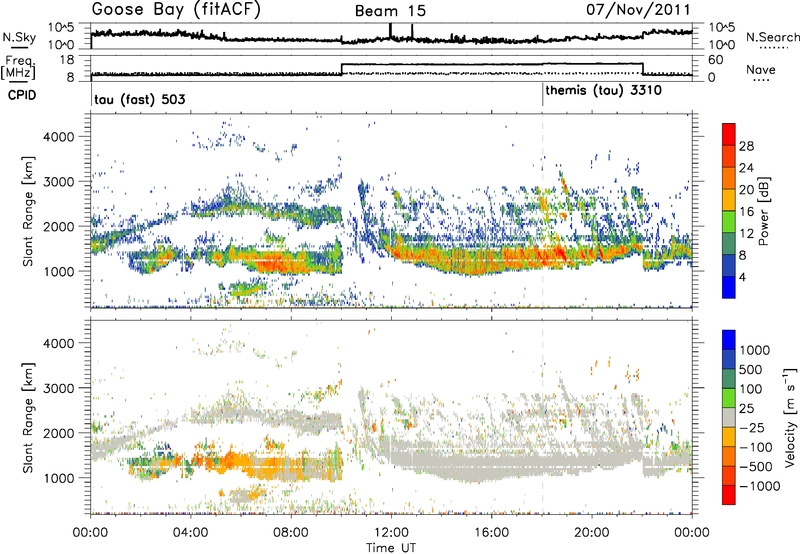Screen dimensions: 800x554
Task: Pick the blue top segment of Velocity colorbar
Action: tap(729, 340)
